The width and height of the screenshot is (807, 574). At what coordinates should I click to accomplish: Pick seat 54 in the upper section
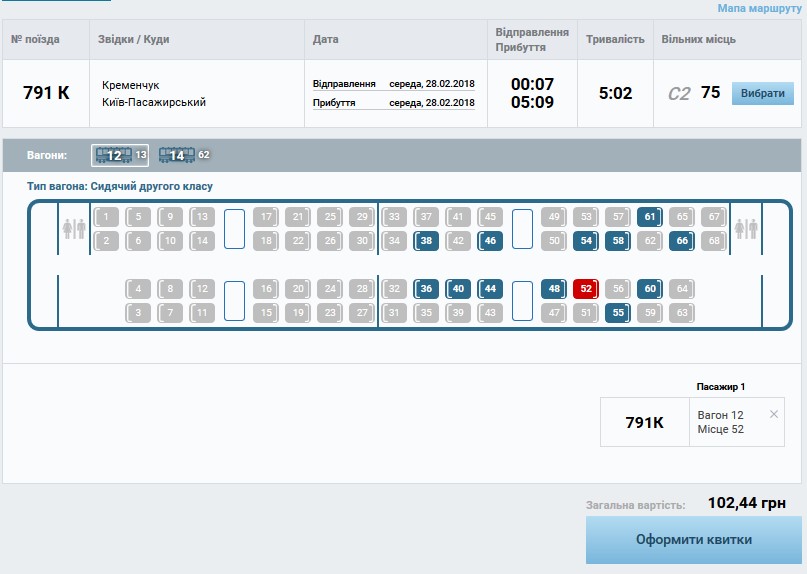(x=586, y=241)
